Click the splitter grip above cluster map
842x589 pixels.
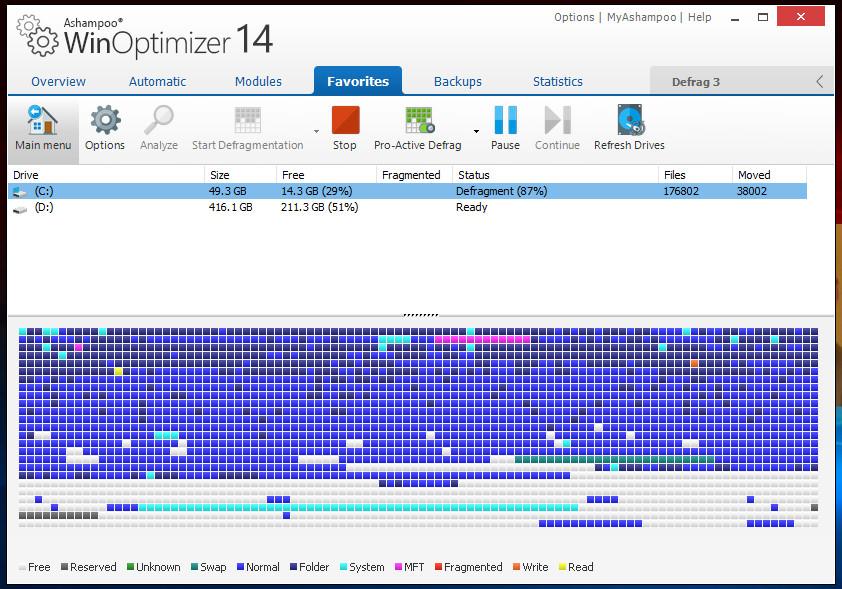tap(420, 315)
